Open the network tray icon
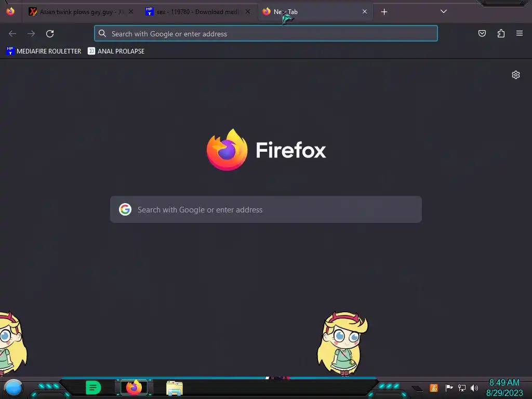532x399 pixels. tap(462, 388)
